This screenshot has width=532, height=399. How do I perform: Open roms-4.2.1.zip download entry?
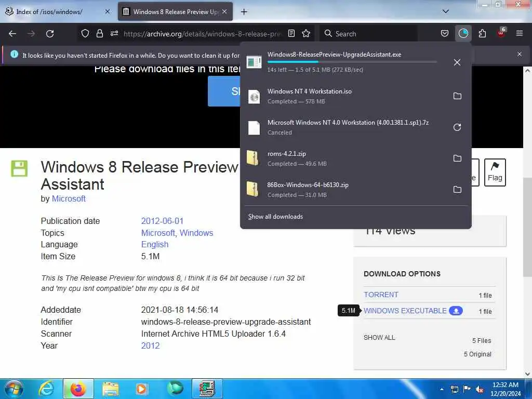pos(346,158)
